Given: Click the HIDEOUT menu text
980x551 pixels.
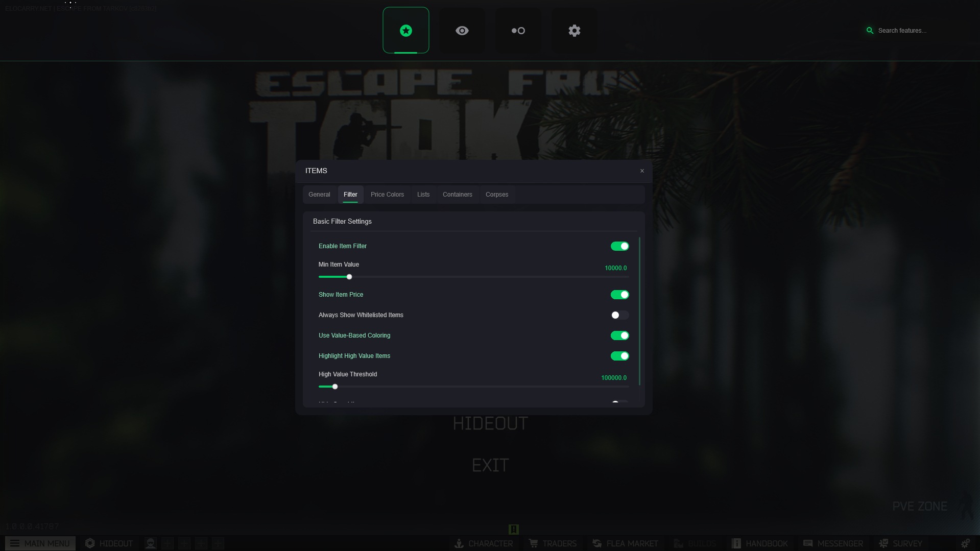Looking at the screenshot, I should tap(490, 423).
